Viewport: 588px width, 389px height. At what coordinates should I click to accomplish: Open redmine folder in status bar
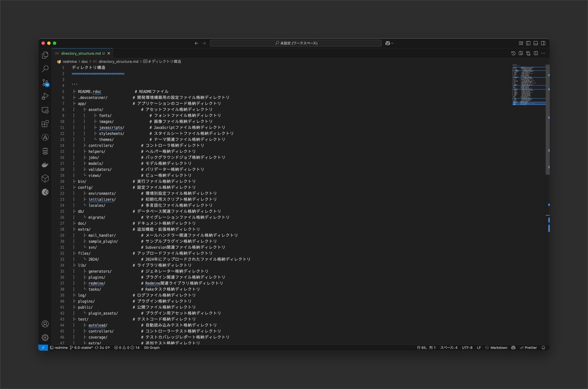point(59,347)
